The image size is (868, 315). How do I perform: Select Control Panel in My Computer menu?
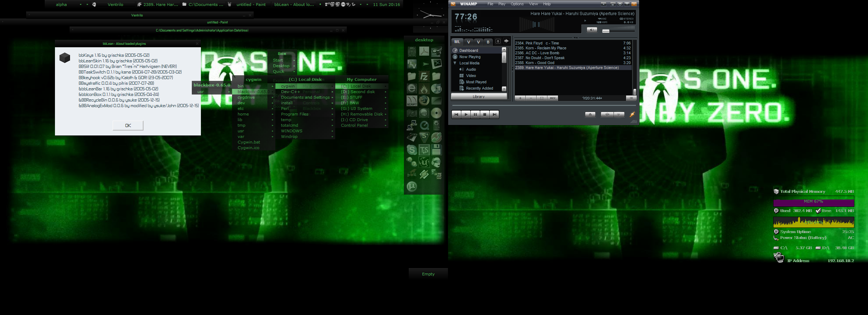[x=362, y=125]
